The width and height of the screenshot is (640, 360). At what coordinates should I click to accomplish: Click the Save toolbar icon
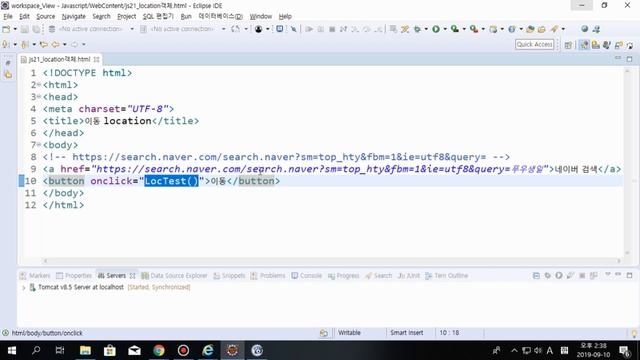(25, 29)
